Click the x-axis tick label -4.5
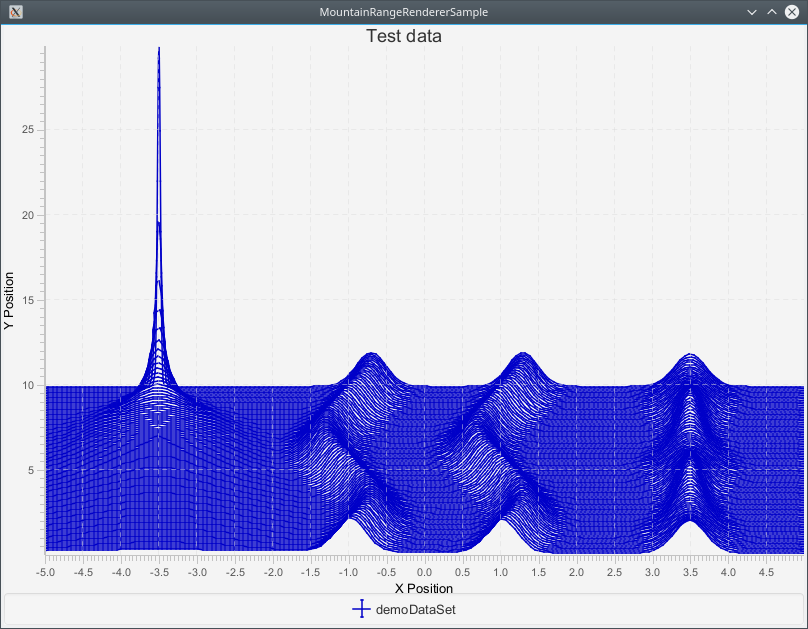Viewport: 808px width, 629px height. coord(83,572)
